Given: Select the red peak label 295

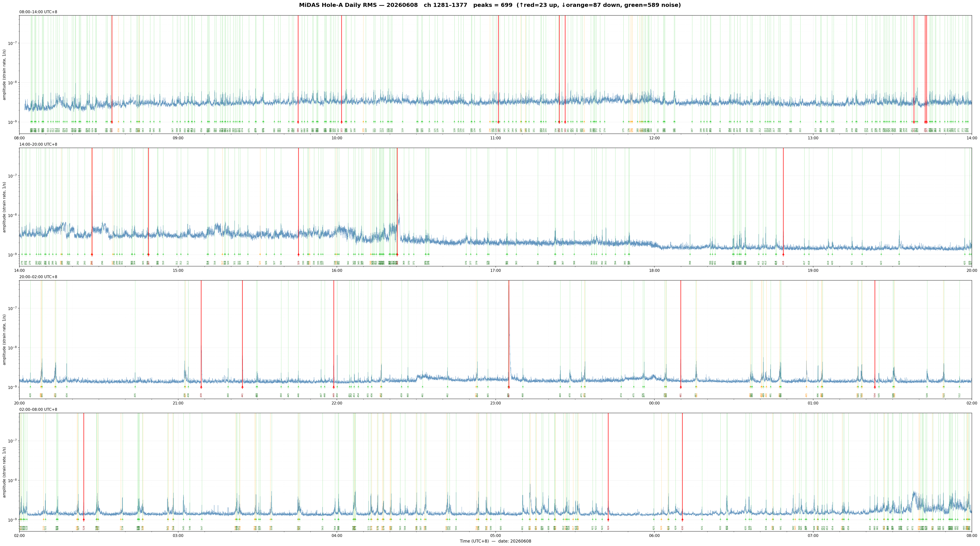Looking at the screenshot, I should (92, 263).
